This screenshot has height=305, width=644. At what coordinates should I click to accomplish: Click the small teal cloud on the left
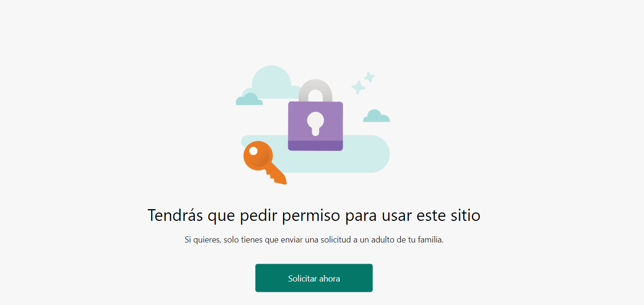coord(249,99)
